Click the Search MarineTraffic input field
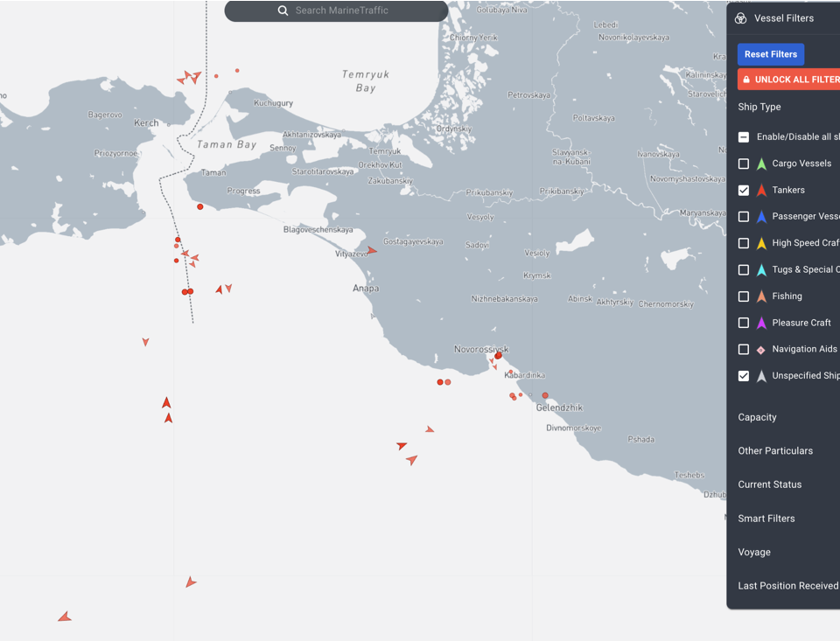The height and width of the screenshot is (641, 840). pos(350,10)
